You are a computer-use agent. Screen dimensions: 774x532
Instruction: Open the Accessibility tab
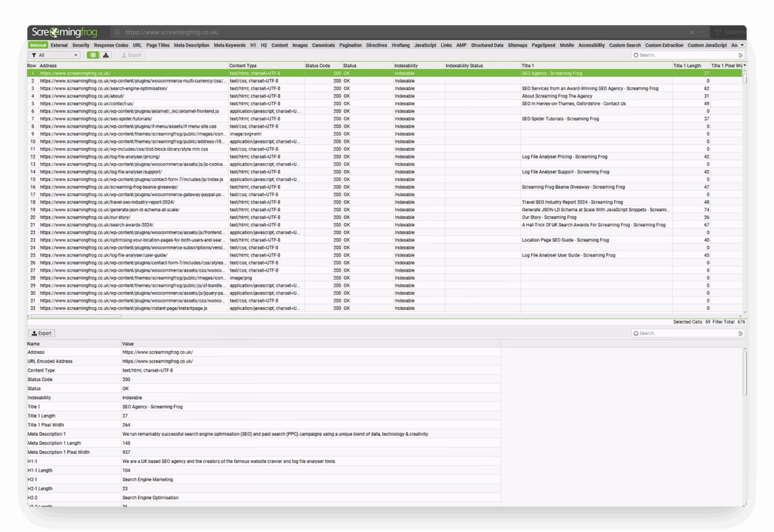tap(591, 45)
